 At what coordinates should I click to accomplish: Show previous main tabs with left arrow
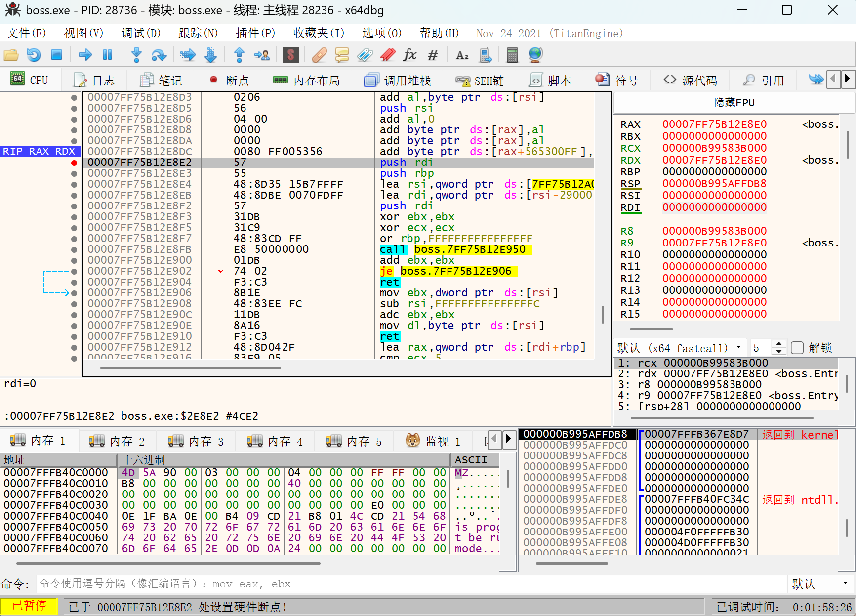(834, 79)
